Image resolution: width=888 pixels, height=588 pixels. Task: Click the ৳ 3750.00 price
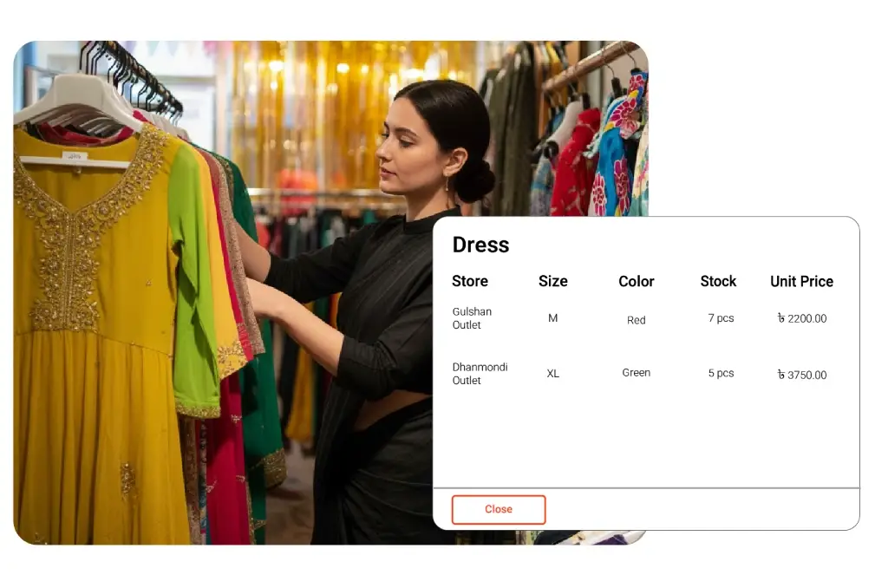800,374
